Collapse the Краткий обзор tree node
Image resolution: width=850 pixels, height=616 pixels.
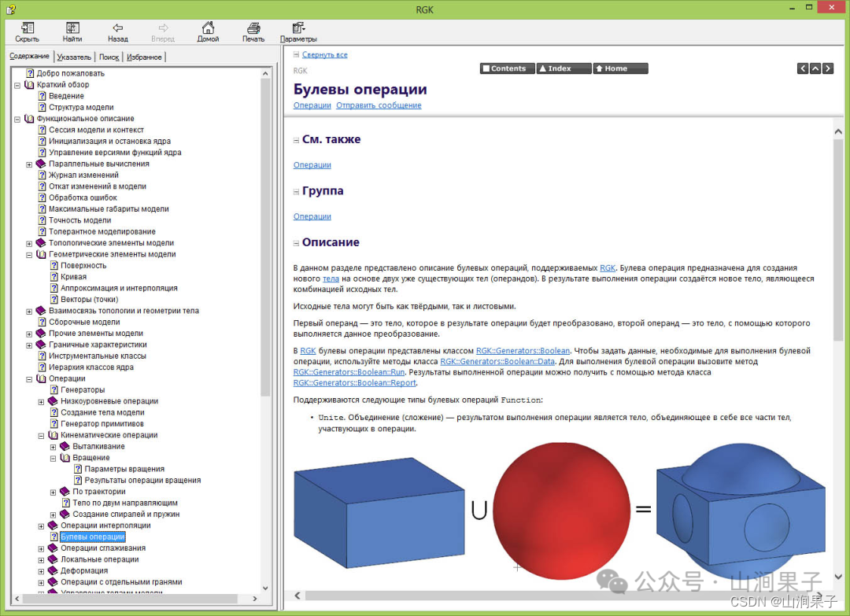pyautogui.click(x=17, y=85)
